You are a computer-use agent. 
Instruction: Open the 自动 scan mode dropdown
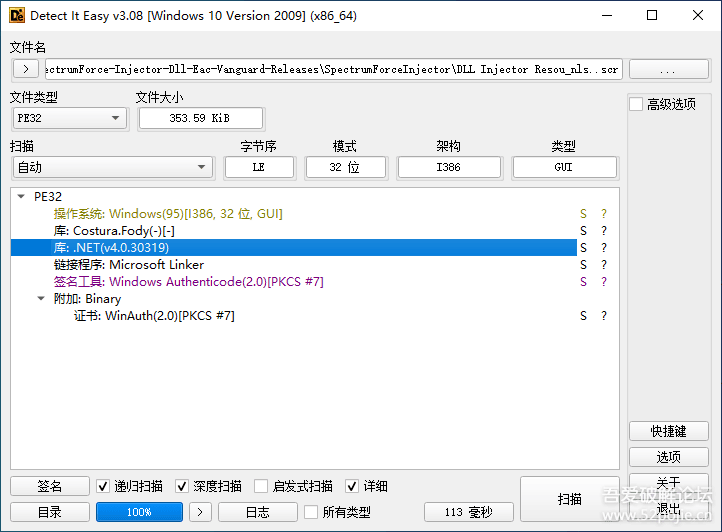tap(112, 167)
